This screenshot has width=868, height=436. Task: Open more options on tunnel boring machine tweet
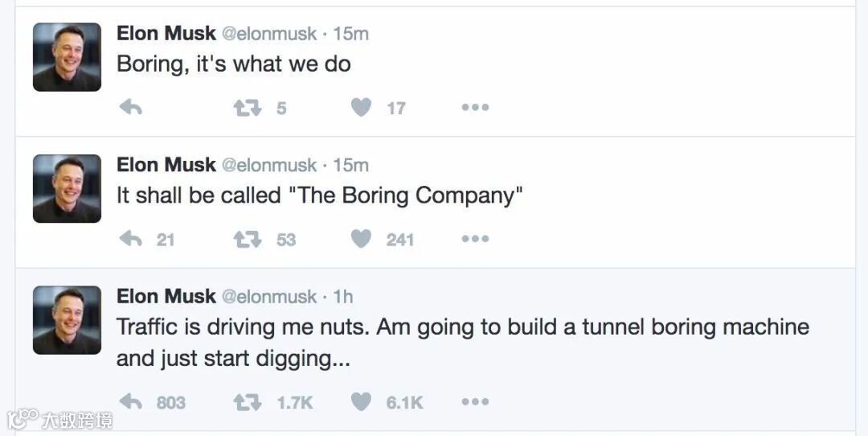475,401
